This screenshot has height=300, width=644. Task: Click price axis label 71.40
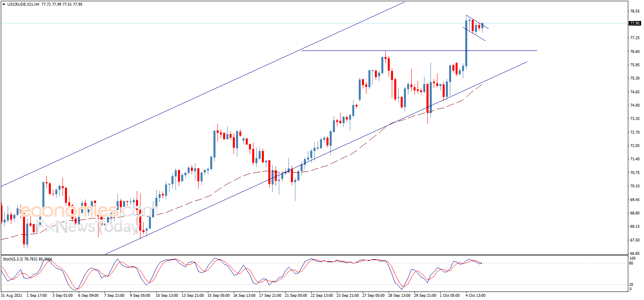point(635,159)
